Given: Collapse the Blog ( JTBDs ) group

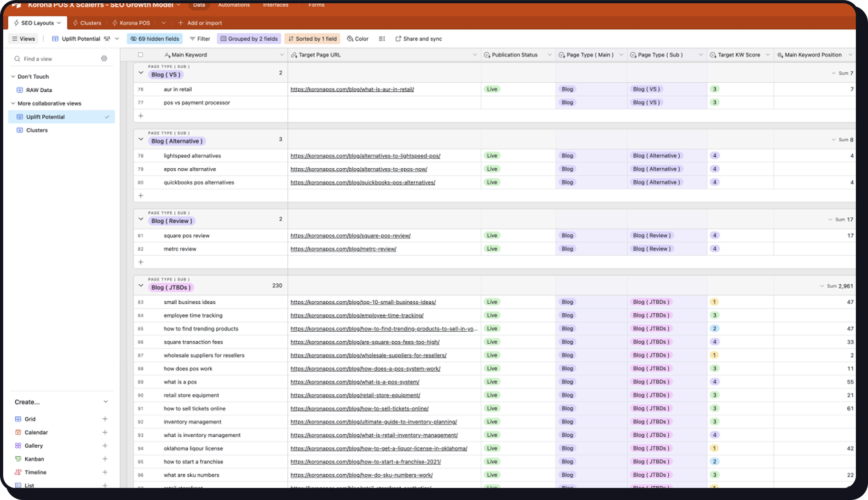Looking at the screenshot, I should pyautogui.click(x=141, y=285).
